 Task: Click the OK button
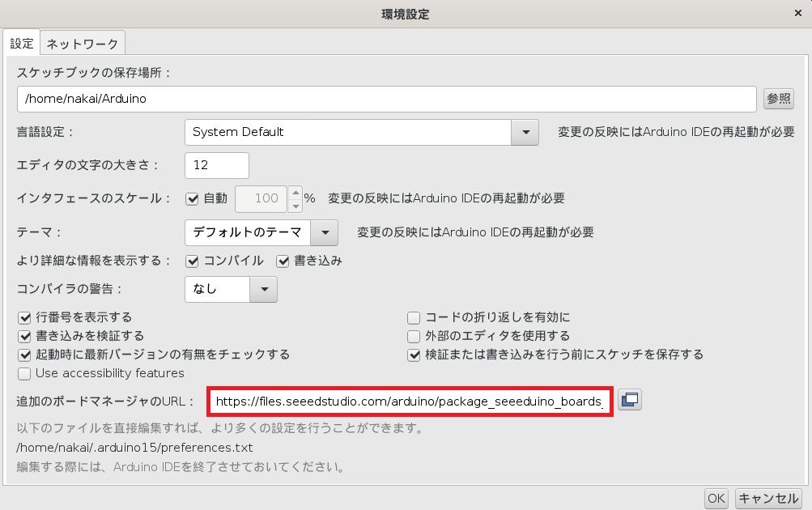coord(716,498)
